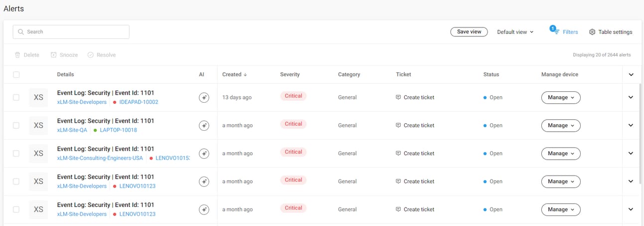Open Manage dropdown for the first alert
The height and width of the screenshot is (226, 644).
point(561,97)
